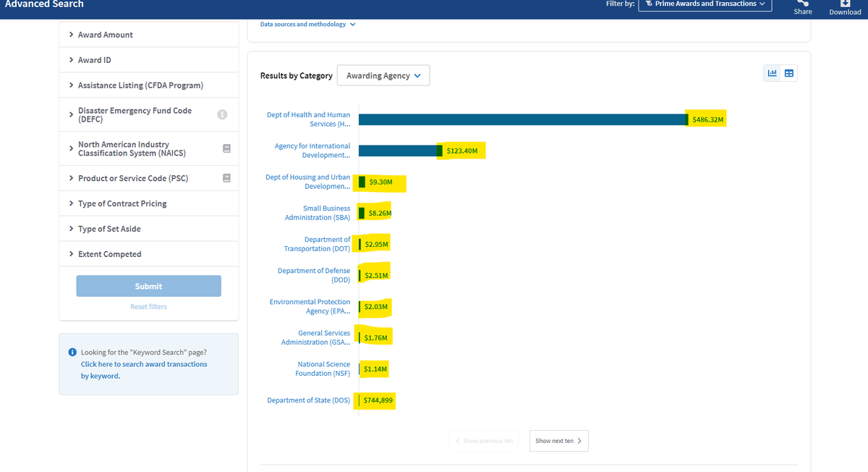Switch to table view icon

(789, 73)
